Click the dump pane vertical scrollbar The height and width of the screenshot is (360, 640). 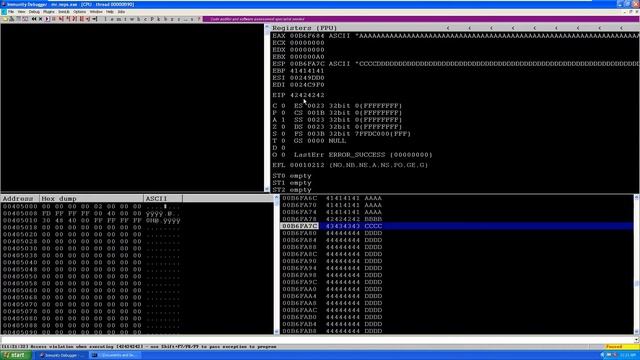277,264
